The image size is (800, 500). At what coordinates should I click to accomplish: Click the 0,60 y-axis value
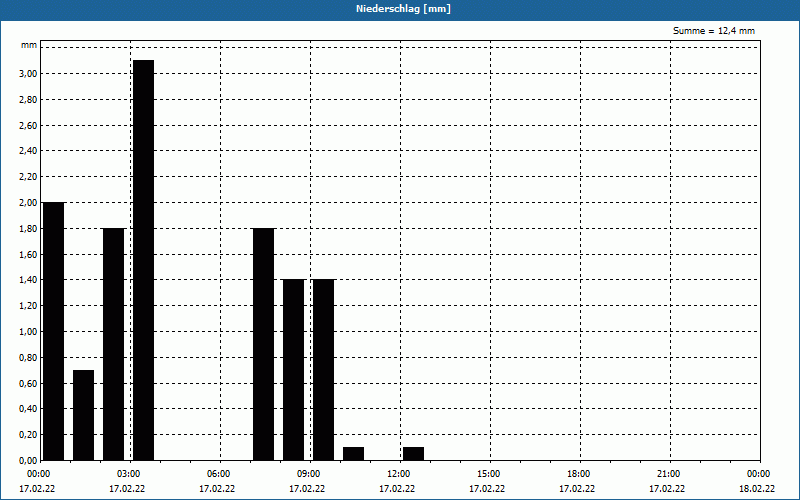pyautogui.click(x=28, y=384)
